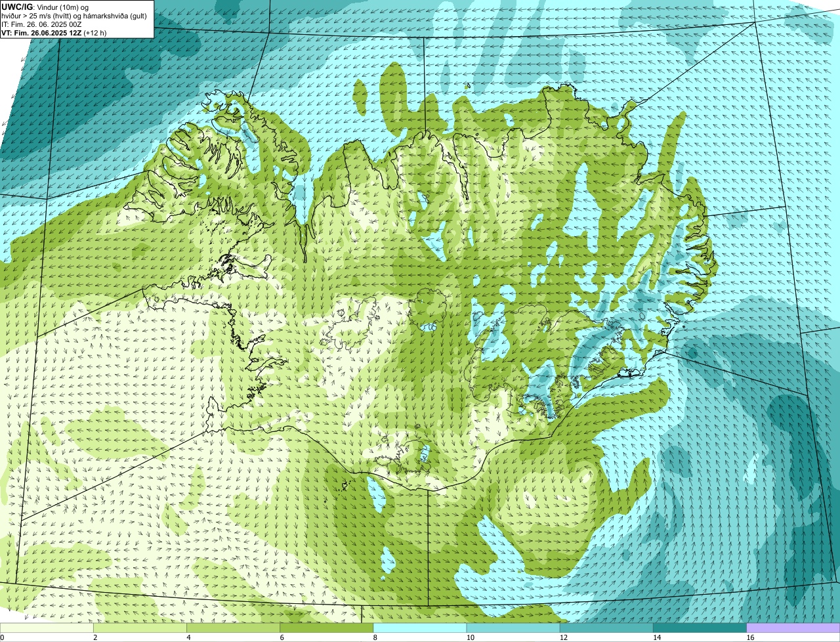Click the legend scale label "10"

470,637
